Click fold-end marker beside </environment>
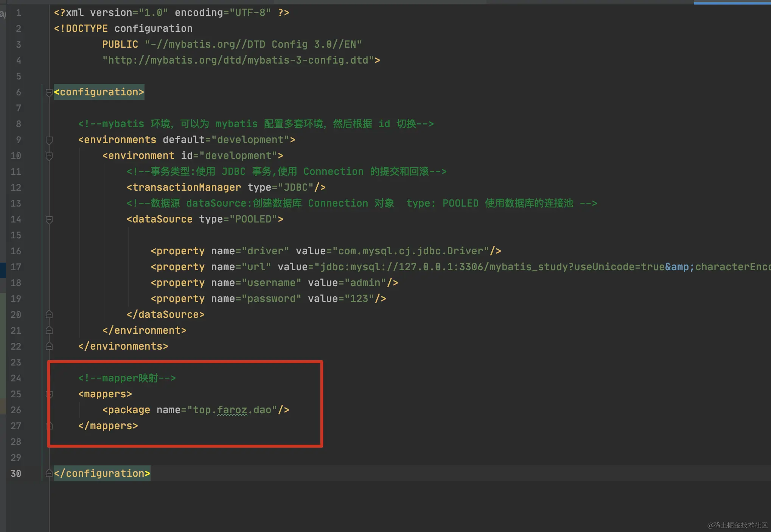 click(49, 331)
